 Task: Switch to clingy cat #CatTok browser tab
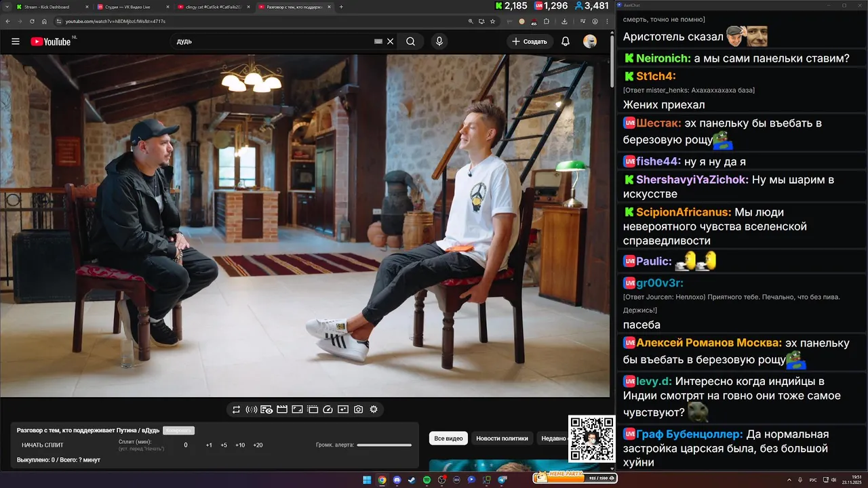click(214, 7)
